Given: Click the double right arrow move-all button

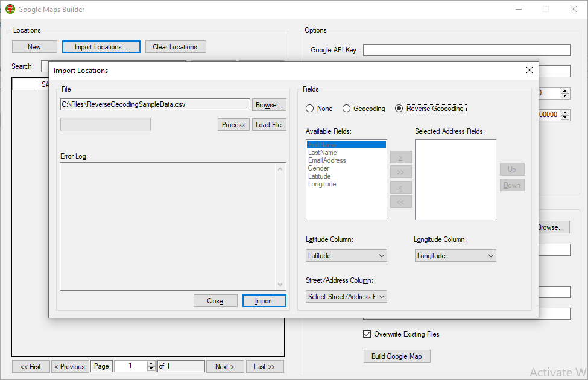Looking at the screenshot, I should (x=401, y=173).
